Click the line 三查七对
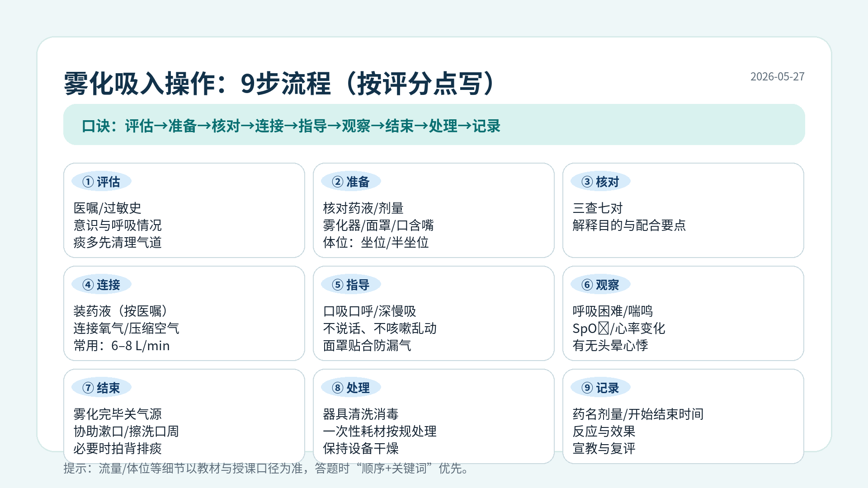 coord(598,208)
